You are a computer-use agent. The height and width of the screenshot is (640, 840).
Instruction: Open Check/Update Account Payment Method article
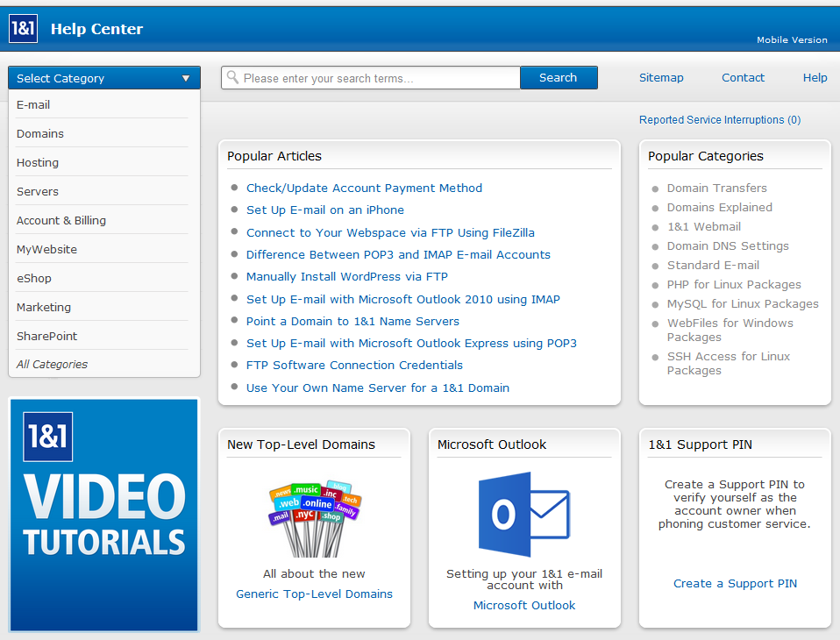pos(364,188)
